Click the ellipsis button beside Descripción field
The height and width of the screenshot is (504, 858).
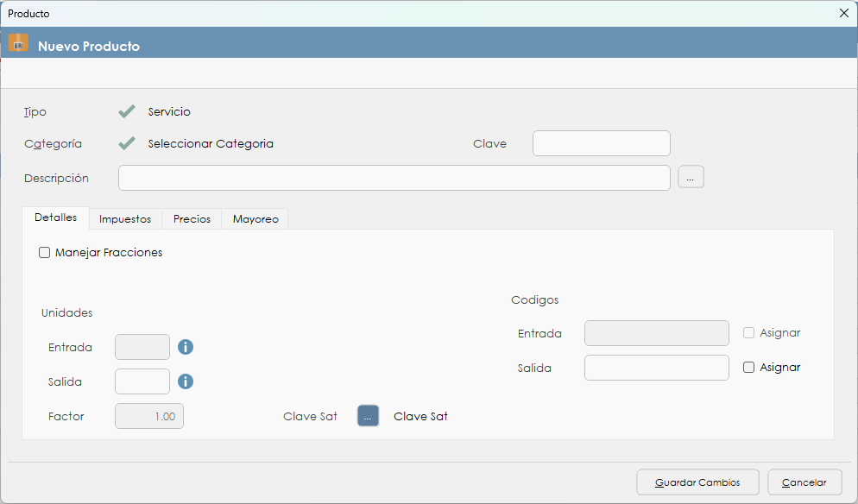(691, 178)
